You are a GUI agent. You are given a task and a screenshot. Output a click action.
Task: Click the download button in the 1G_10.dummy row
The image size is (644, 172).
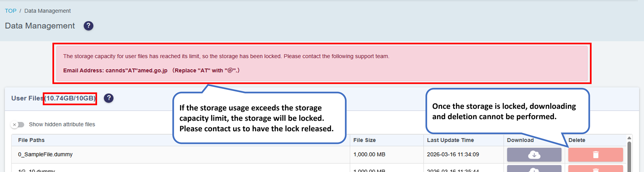coord(534,169)
